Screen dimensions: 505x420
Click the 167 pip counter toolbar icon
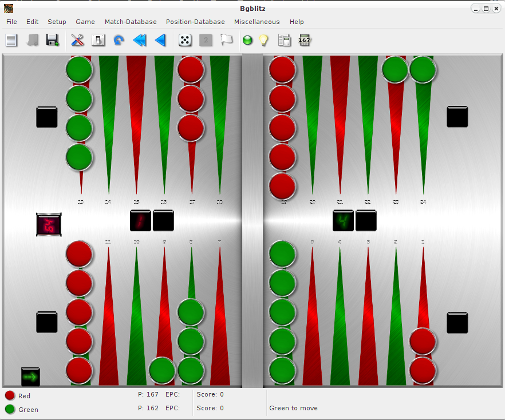click(305, 40)
